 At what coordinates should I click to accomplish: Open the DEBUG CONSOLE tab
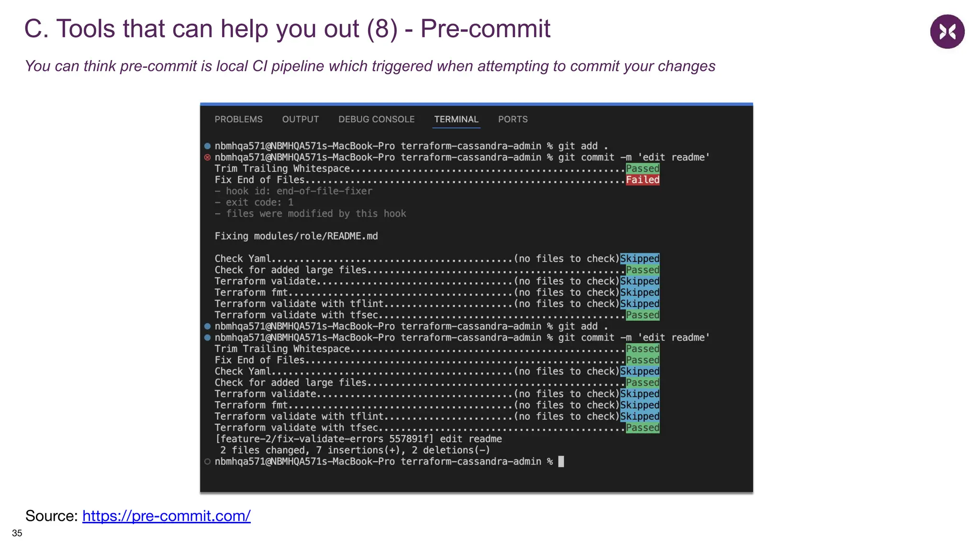point(377,119)
